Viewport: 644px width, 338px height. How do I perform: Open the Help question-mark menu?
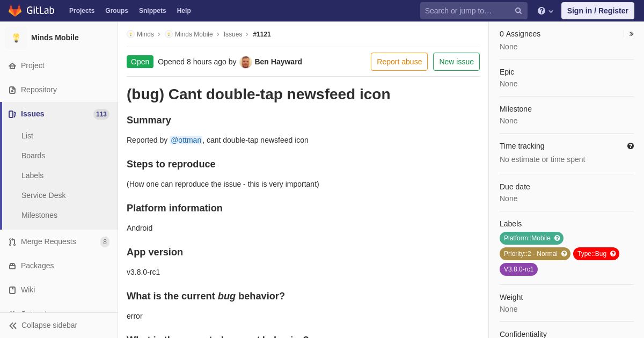coord(545,11)
